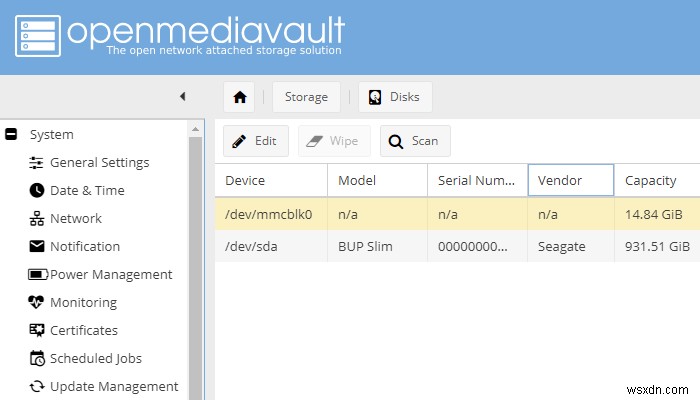Click the BUP Slim model cell
Image resolution: width=700 pixels, height=400 pixels.
[x=378, y=246]
